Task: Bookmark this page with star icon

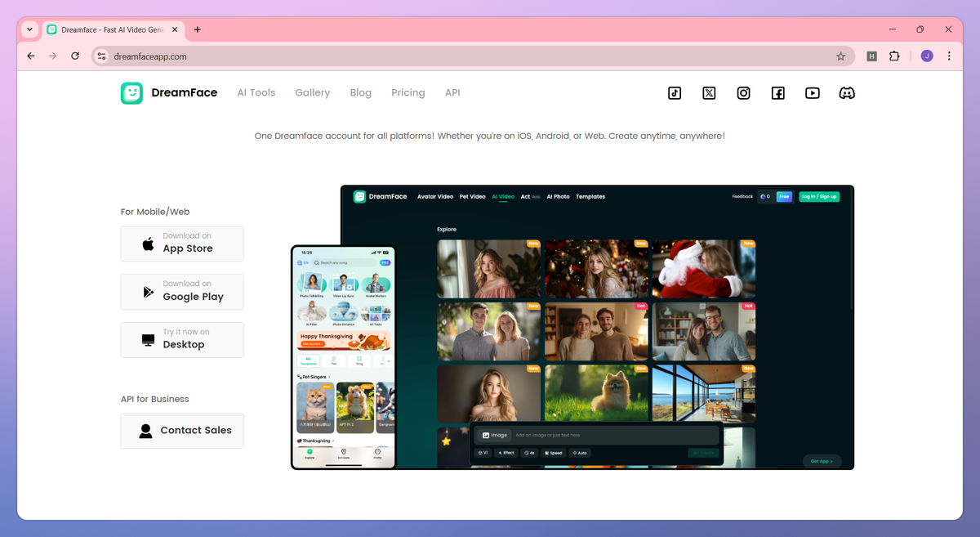Action: click(840, 56)
